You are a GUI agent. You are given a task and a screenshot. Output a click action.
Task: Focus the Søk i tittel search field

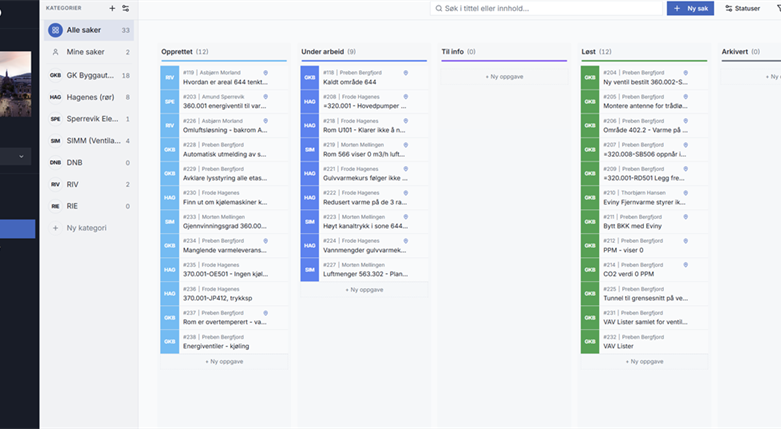pos(546,8)
